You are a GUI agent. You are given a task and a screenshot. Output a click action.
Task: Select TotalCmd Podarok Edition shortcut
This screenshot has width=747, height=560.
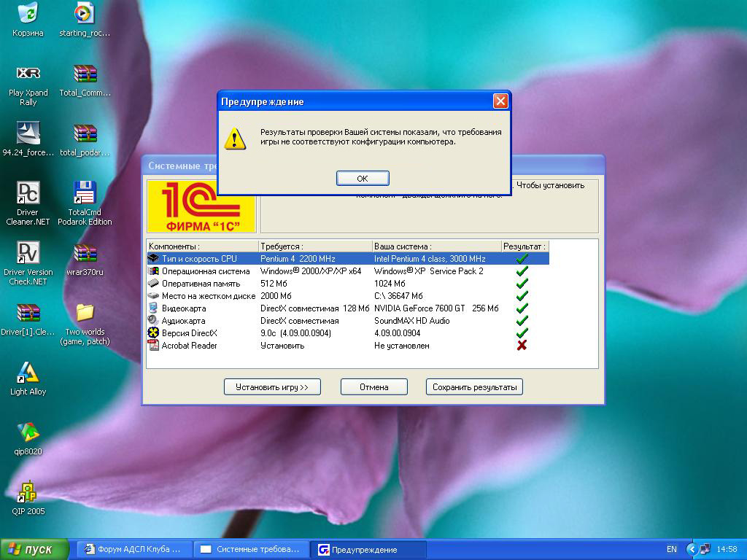(85, 192)
